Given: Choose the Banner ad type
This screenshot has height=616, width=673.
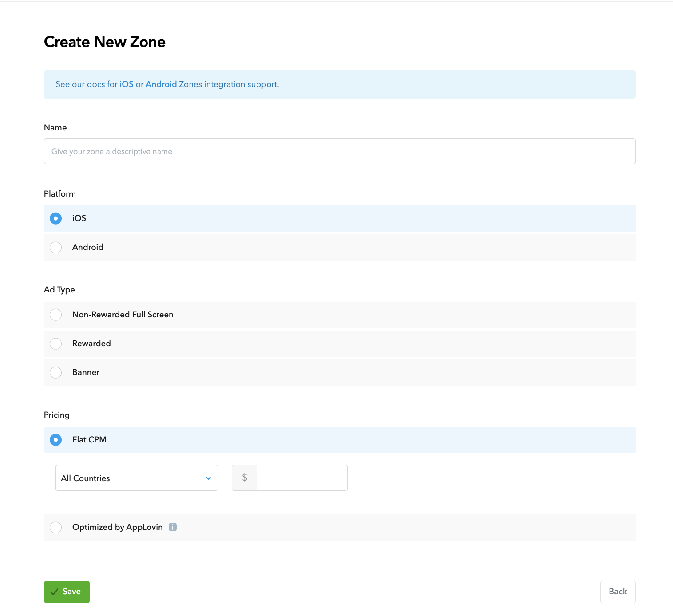Looking at the screenshot, I should tap(56, 372).
